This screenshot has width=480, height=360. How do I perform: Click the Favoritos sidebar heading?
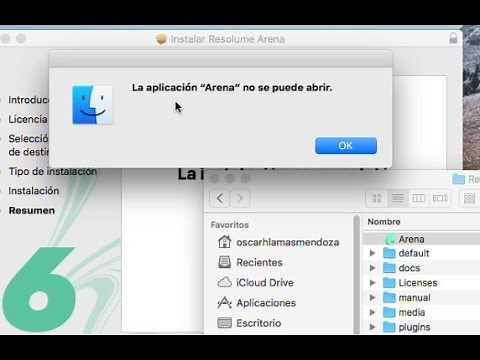coord(229,225)
